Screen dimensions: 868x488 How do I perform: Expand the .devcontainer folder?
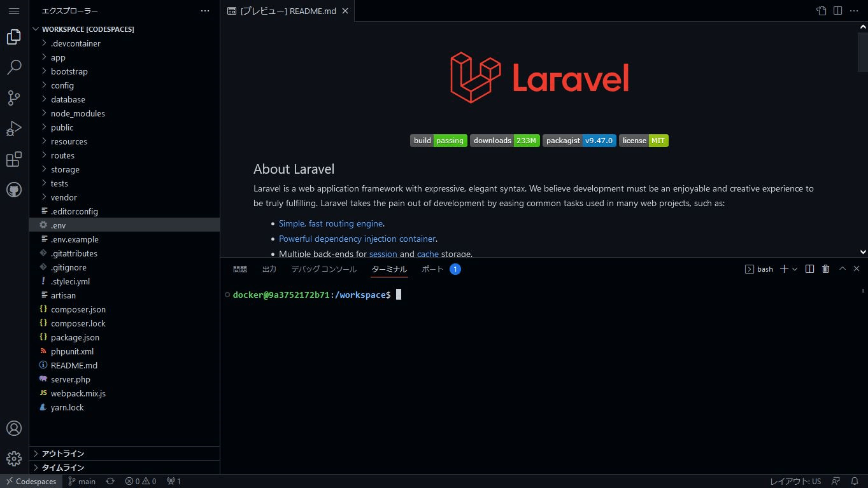[124, 43]
